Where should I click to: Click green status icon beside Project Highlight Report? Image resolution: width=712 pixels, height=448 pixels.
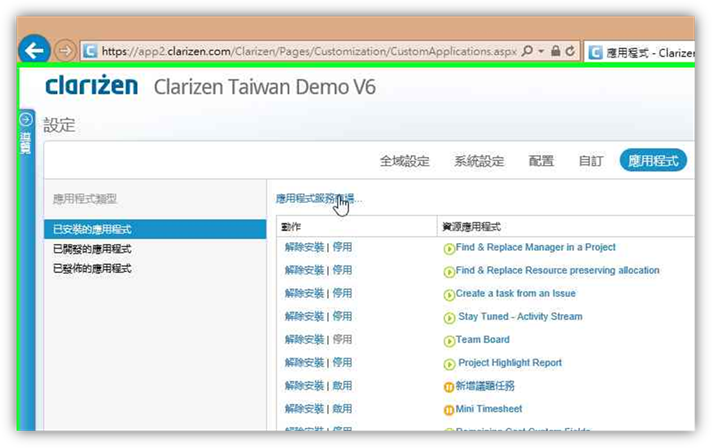pyautogui.click(x=449, y=364)
